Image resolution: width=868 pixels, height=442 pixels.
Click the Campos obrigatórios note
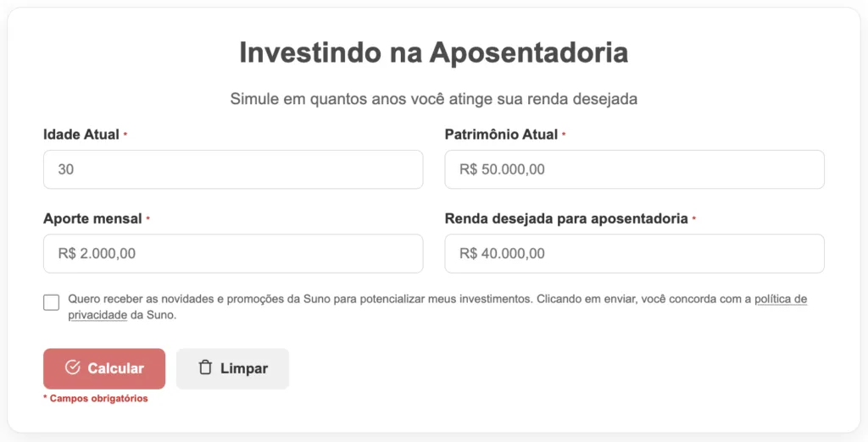click(96, 398)
